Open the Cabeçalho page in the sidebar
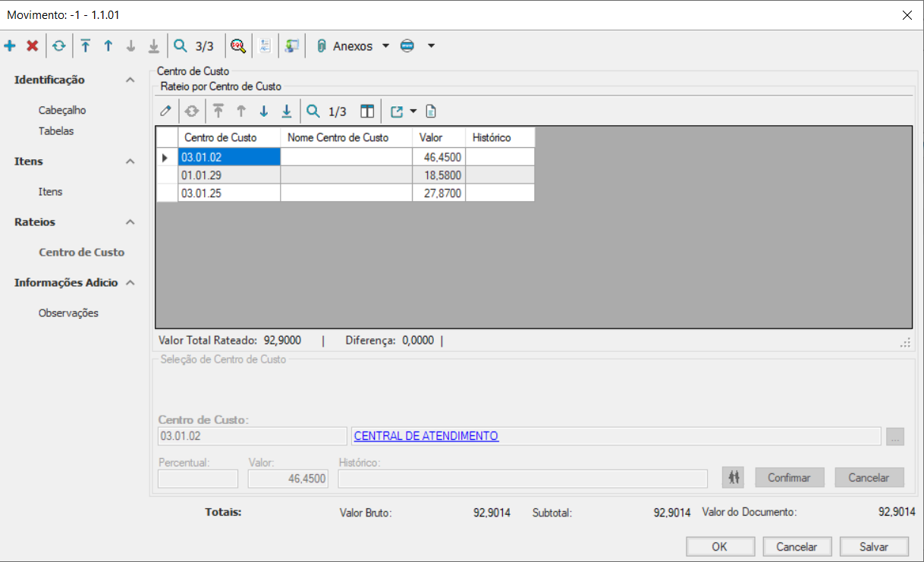 coord(62,110)
